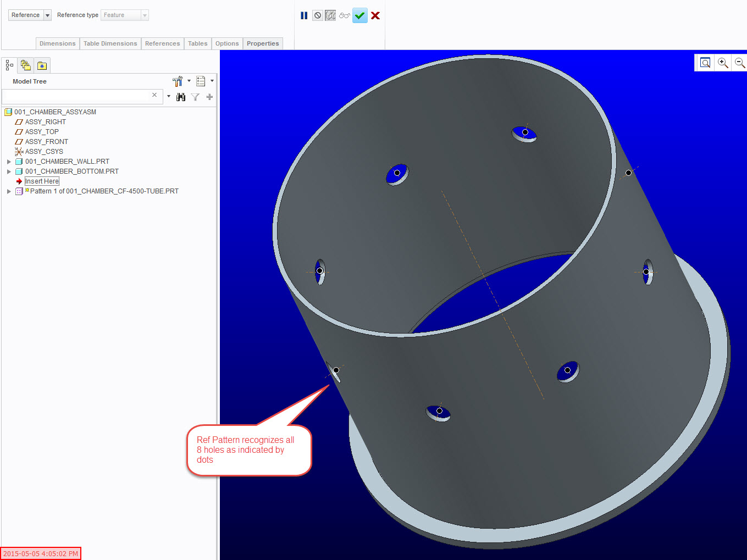Select 001_CHAMBER_ASSY.ASM in model tree
The height and width of the screenshot is (560, 747).
[55, 112]
